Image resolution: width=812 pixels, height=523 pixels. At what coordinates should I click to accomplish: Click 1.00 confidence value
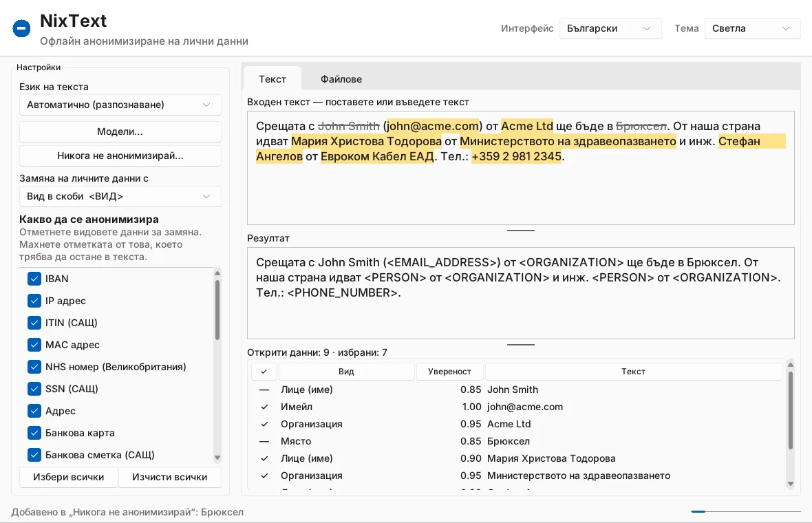tap(471, 407)
